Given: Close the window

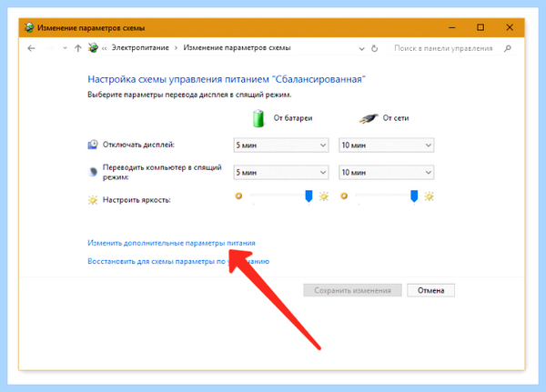Looking at the screenshot, I should (x=510, y=27).
